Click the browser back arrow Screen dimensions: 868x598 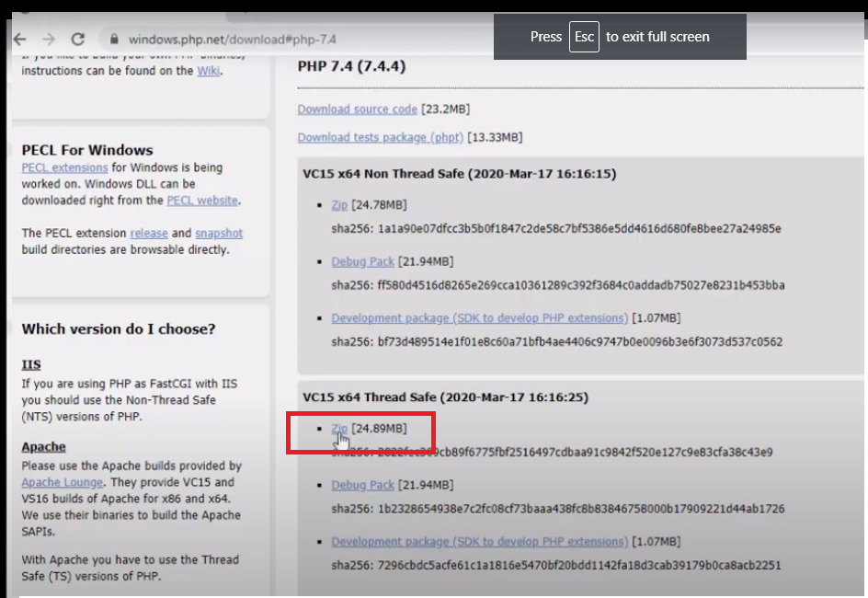coord(19,39)
